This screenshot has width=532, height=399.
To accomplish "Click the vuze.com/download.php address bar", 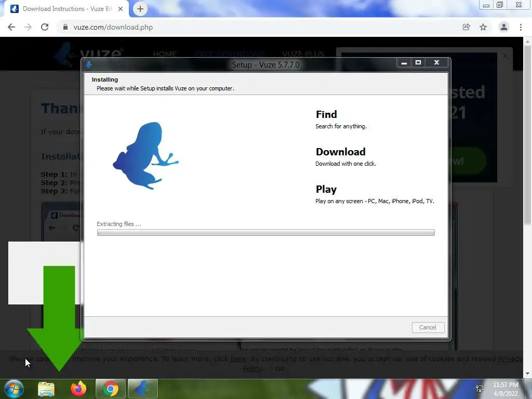I will [x=113, y=27].
